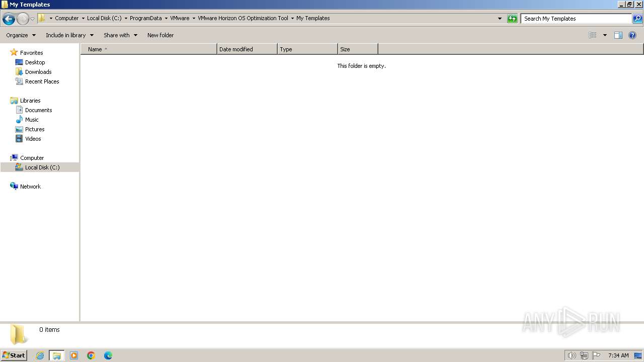Image resolution: width=644 pixels, height=362 pixels.
Task: Open the Start menu
Action: point(14,355)
